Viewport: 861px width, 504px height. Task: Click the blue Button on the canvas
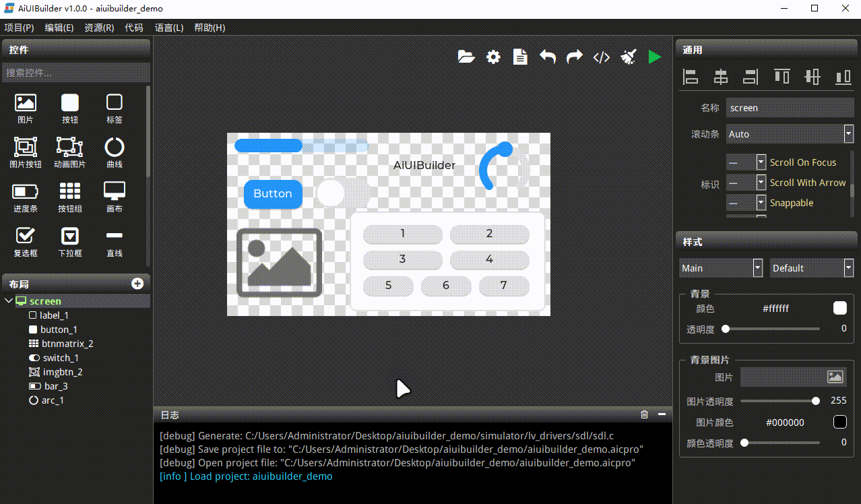(x=273, y=194)
